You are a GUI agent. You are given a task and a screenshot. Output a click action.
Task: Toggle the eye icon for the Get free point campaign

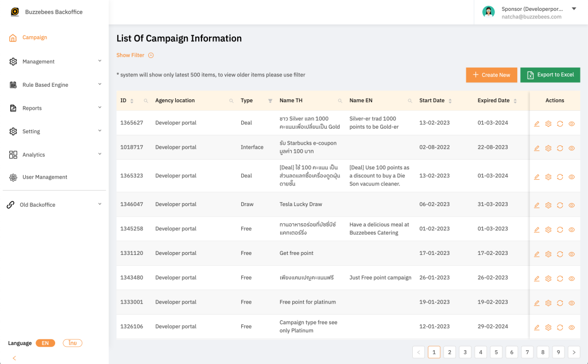point(571,253)
